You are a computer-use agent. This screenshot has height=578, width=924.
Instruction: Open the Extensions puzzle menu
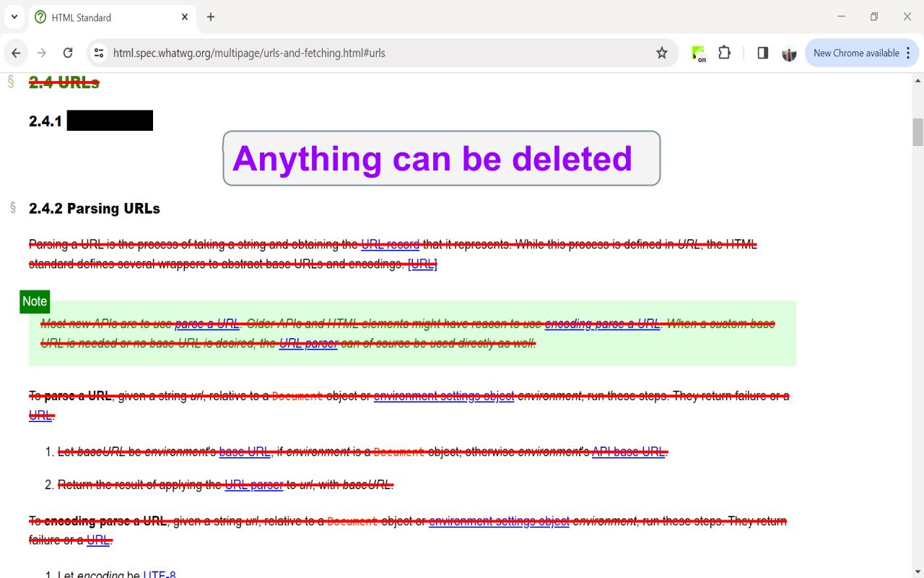(x=724, y=53)
